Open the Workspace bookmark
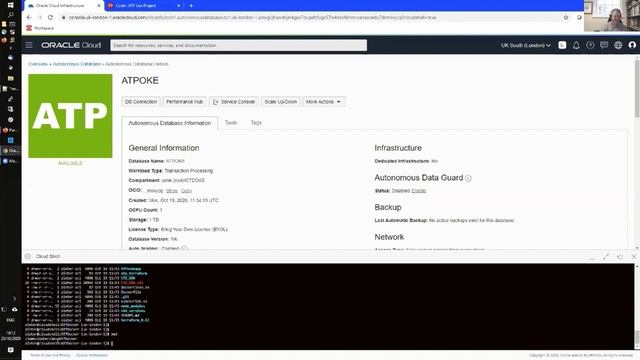This screenshot has height=360, width=640. point(40,28)
